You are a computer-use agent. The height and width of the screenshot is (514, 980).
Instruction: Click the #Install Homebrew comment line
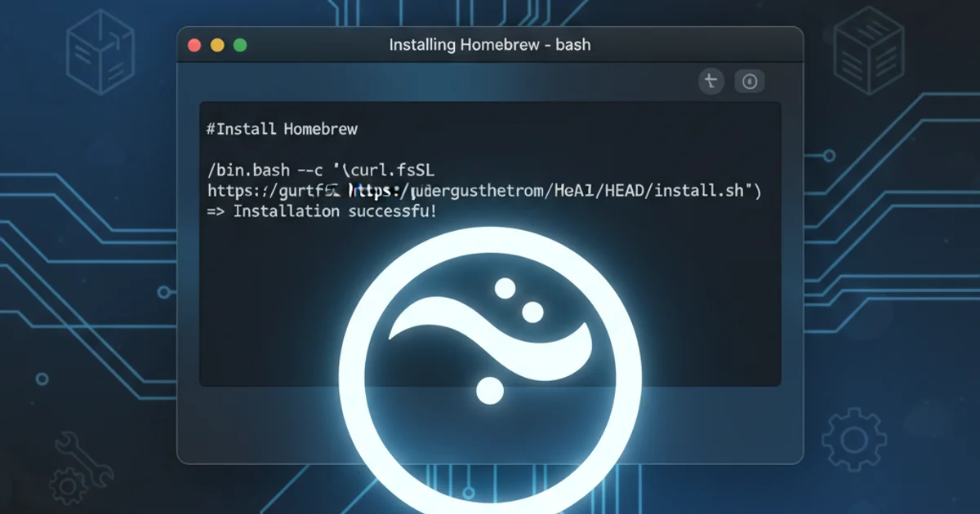coord(282,128)
